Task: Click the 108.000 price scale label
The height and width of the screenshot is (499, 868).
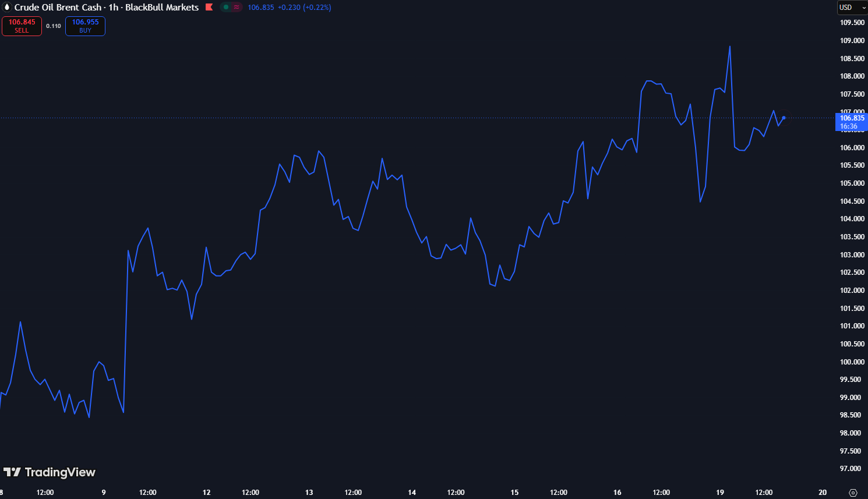Action: click(852, 76)
